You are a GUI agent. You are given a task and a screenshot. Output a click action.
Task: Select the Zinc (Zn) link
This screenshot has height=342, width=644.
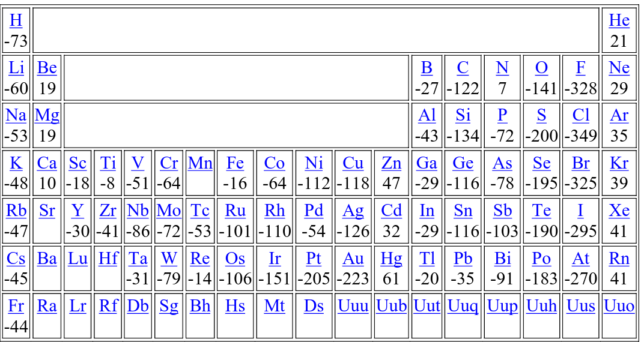point(391,163)
